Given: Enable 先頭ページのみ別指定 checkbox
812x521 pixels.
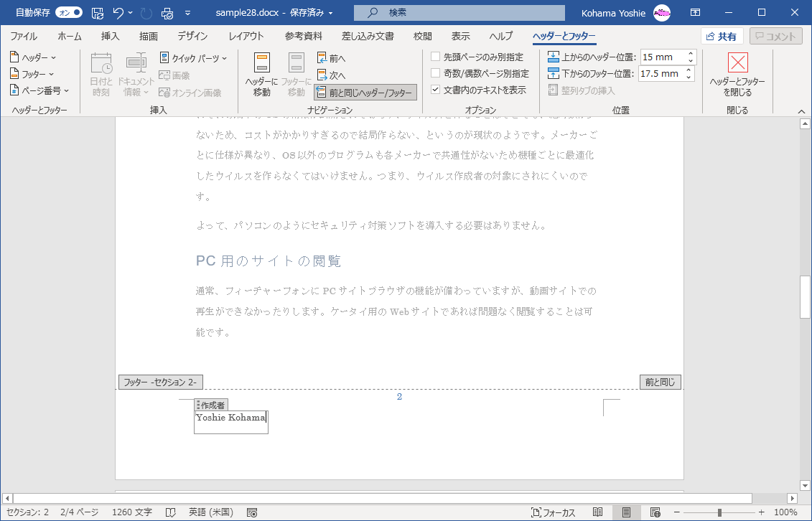Looking at the screenshot, I should point(436,57).
